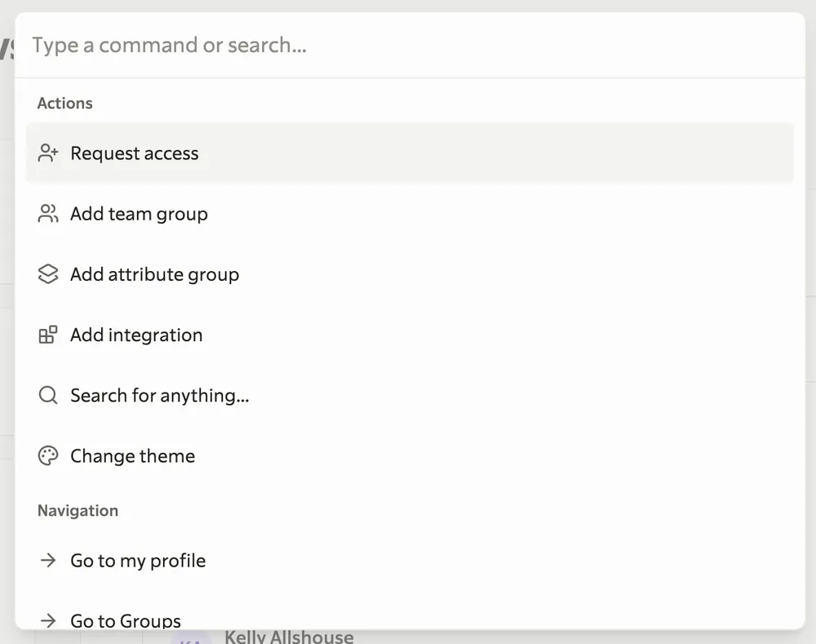816x644 pixels.
Task: Click the two-people icon for Add team group
Action: click(x=48, y=214)
